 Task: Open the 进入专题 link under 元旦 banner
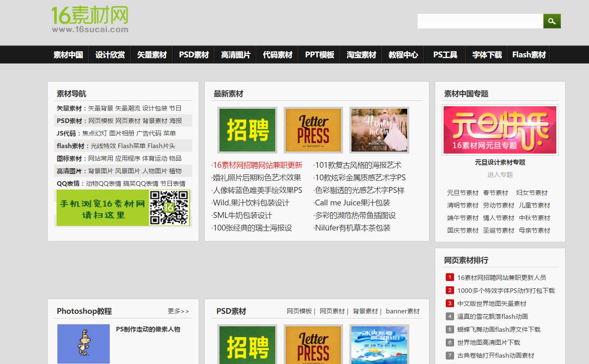(499, 175)
